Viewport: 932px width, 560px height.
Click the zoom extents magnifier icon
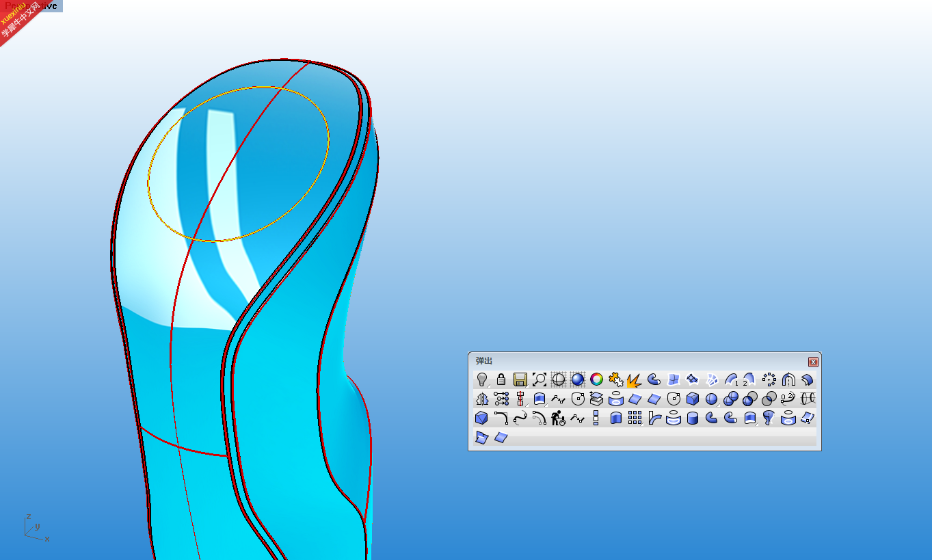(x=540, y=379)
